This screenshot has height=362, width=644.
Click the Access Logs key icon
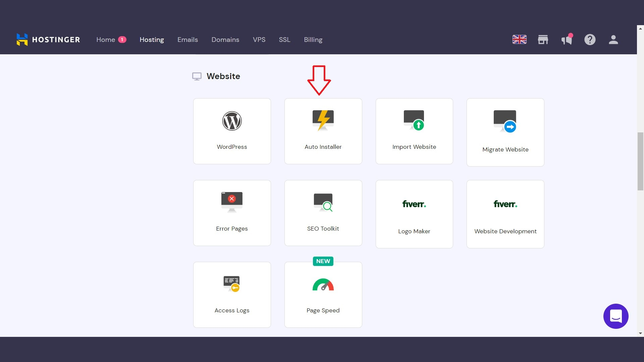click(x=232, y=284)
